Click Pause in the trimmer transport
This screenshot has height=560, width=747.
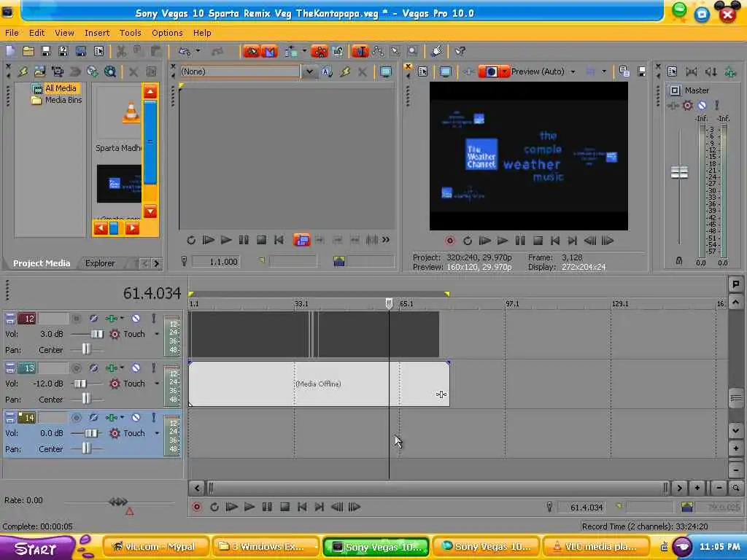pyautogui.click(x=244, y=240)
